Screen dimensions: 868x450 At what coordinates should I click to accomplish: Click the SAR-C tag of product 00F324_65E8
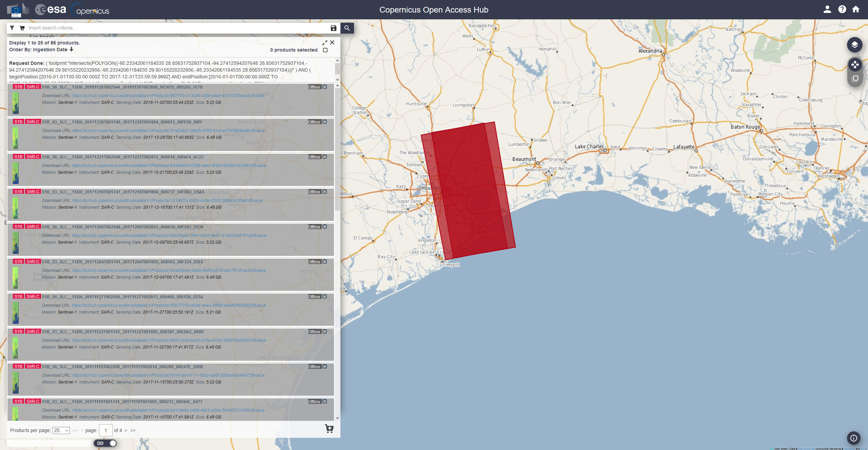click(x=33, y=262)
